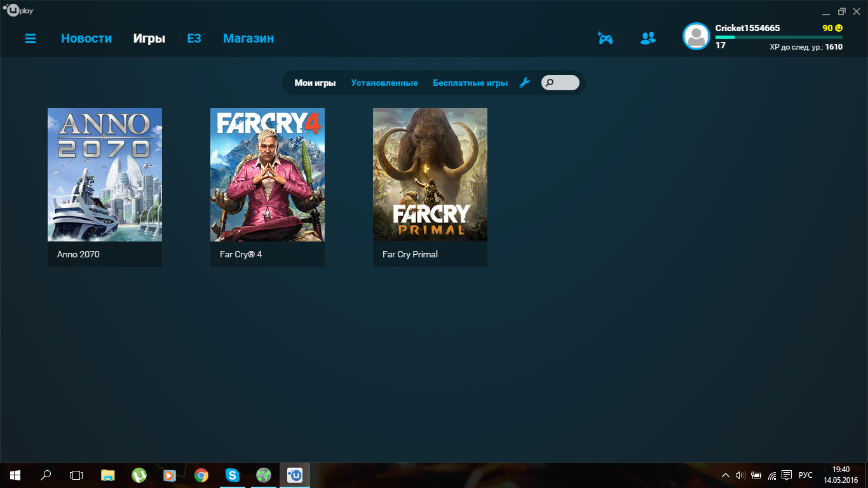Select the Far Cry 4 cover art
Image resolution: width=868 pixels, height=488 pixels.
tap(268, 175)
